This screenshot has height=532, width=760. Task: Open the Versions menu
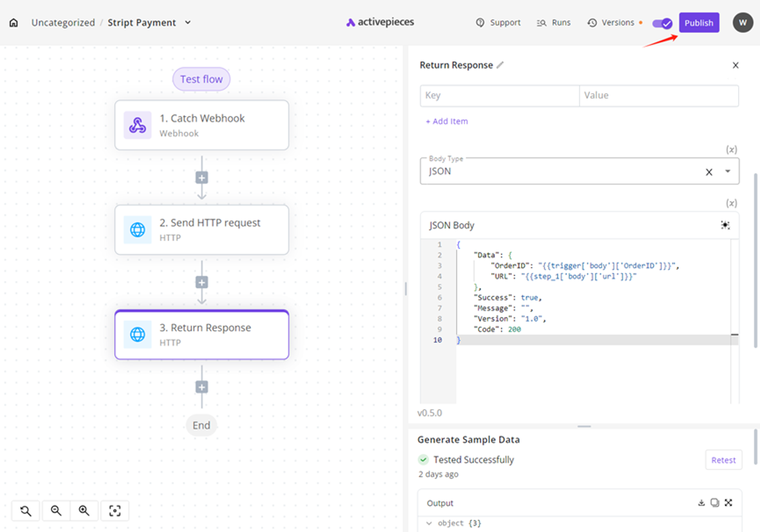(x=611, y=23)
